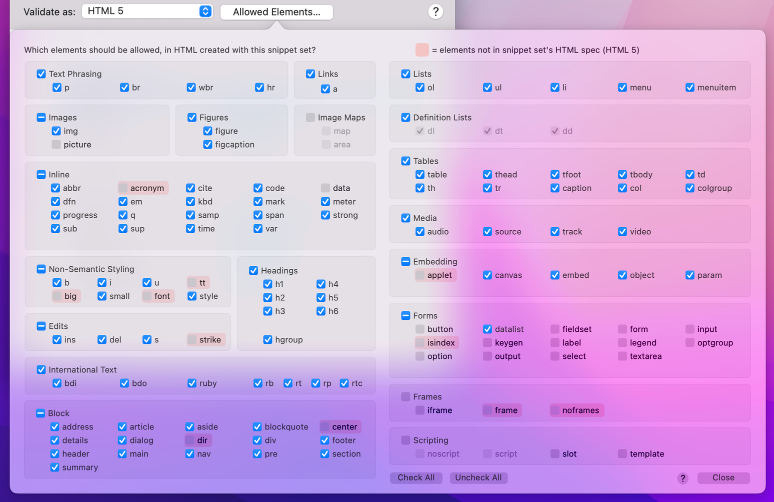This screenshot has width=774, height=502.
Task: Enable the highlighted tt checkbox
Action: pos(192,282)
